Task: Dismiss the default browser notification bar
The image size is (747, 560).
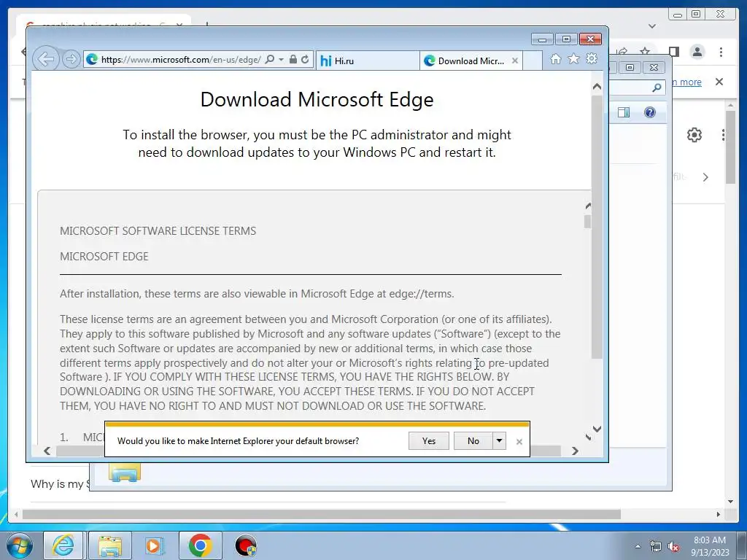Action: coord(519,442)
